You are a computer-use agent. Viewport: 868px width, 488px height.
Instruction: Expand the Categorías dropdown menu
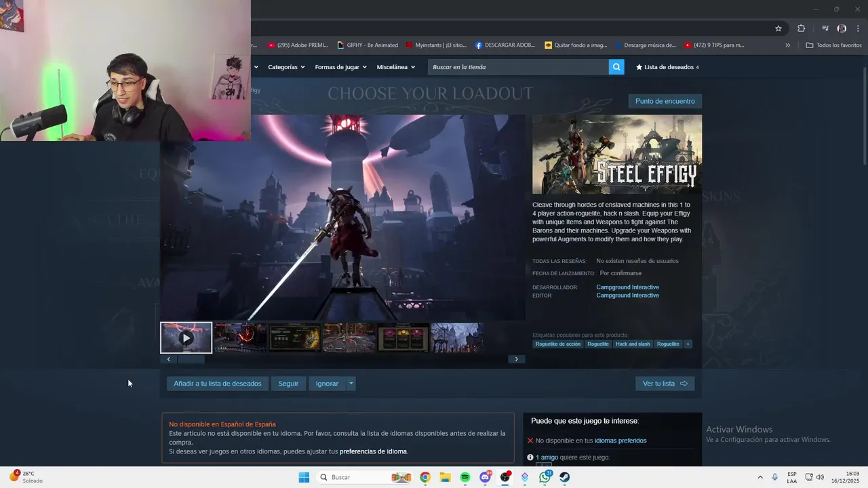click(x=286, y=67)
